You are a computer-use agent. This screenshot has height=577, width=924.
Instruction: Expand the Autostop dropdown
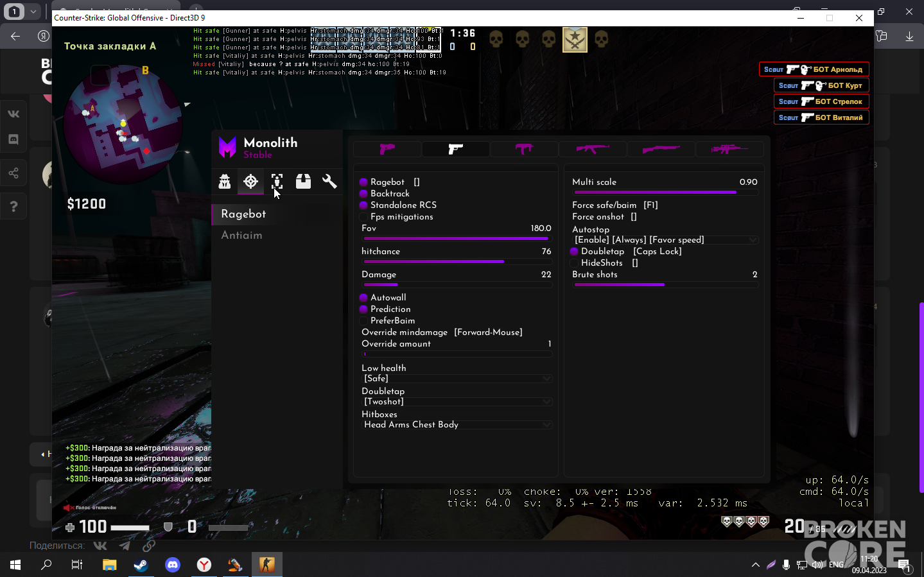click(x=665, y=240)
